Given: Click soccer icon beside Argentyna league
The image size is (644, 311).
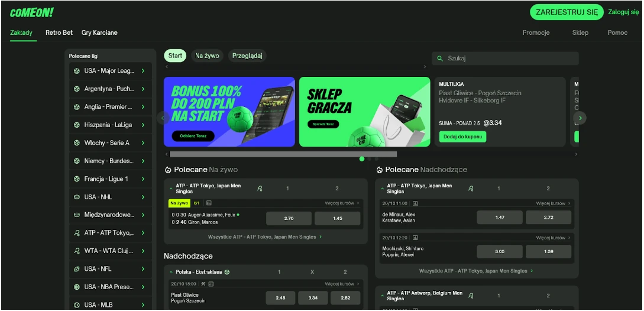Looking at the screenshot, I should coord(76,89).
